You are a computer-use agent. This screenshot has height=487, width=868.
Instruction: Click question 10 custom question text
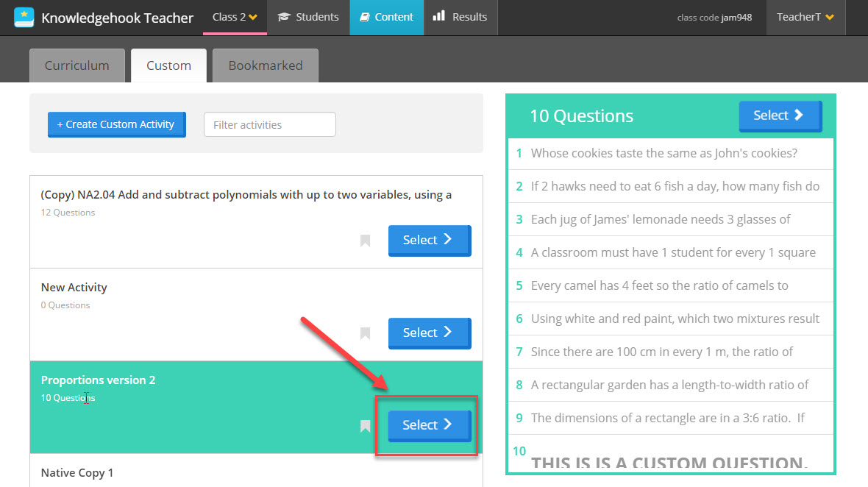[x=669, y=462]
